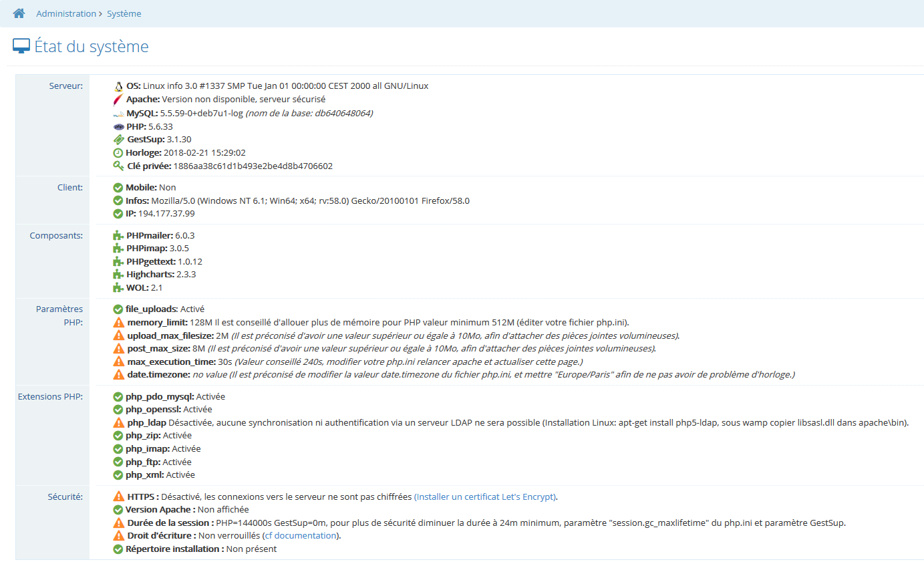Click the puzzle icon beside PHPmailer
Screen dimensions: 924x570
click(118, 235)
